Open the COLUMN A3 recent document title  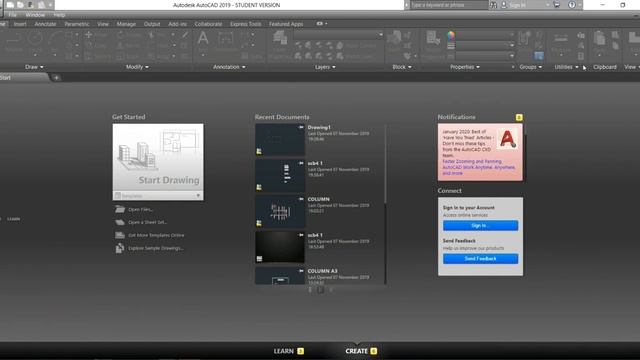tap(322, 271)
